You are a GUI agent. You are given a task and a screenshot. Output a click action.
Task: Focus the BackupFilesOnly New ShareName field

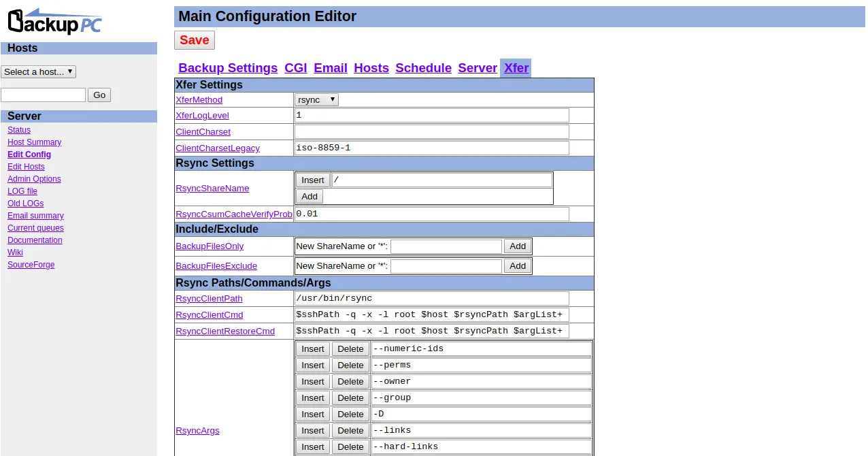(x=446, y=246)
